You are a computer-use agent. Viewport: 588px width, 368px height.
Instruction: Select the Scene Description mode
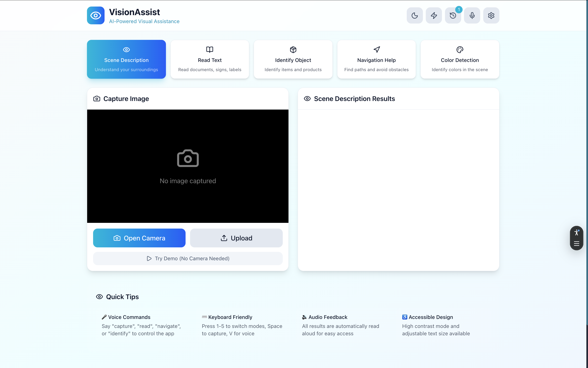tap(126, 59)
